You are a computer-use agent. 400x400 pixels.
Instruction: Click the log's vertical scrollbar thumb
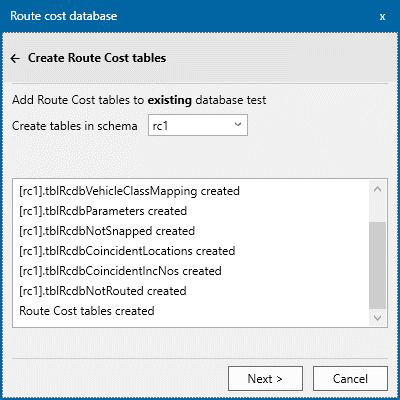[x=377, y=265]
